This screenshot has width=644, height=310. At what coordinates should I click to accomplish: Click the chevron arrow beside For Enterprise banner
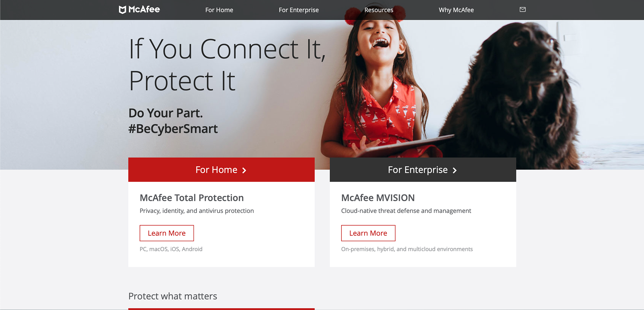tap(454, 170)
